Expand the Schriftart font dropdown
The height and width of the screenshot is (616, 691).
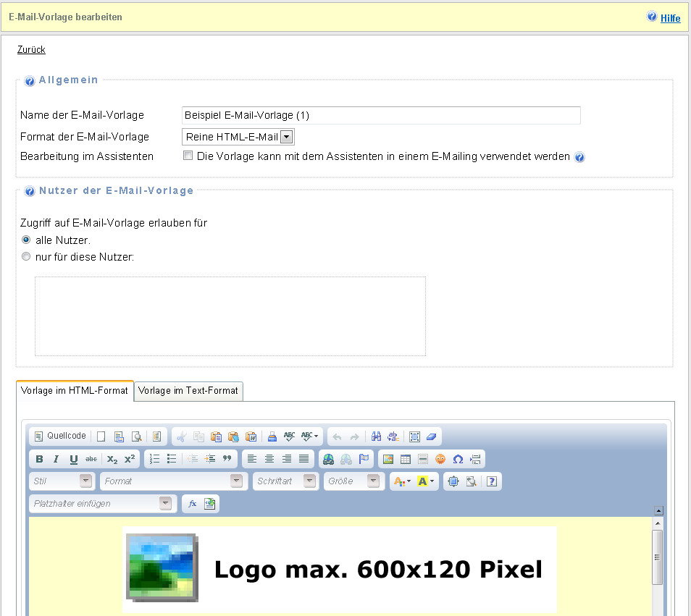pyautogui.click(x=310, y=481)
